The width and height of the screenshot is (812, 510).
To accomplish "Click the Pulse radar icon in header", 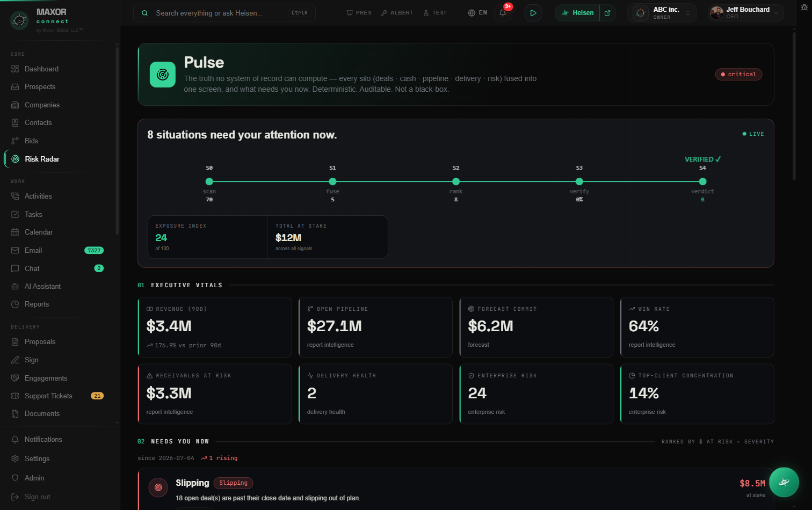I will point(163,75).
